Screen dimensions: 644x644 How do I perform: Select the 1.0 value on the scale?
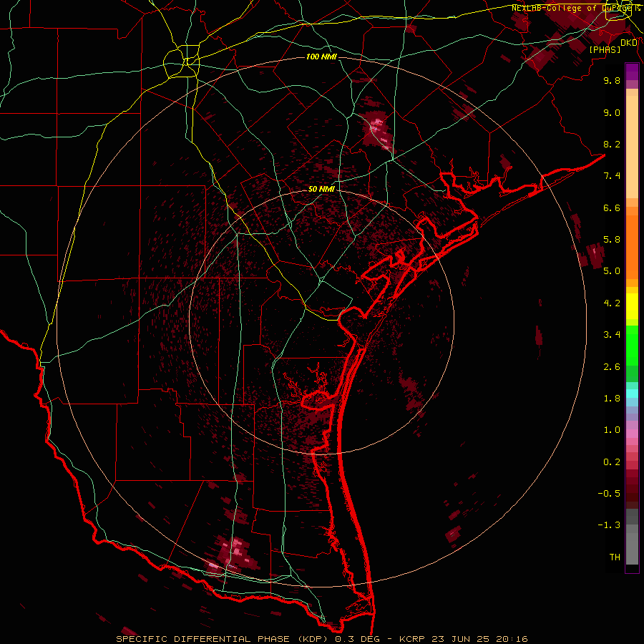tap(612, 430)
